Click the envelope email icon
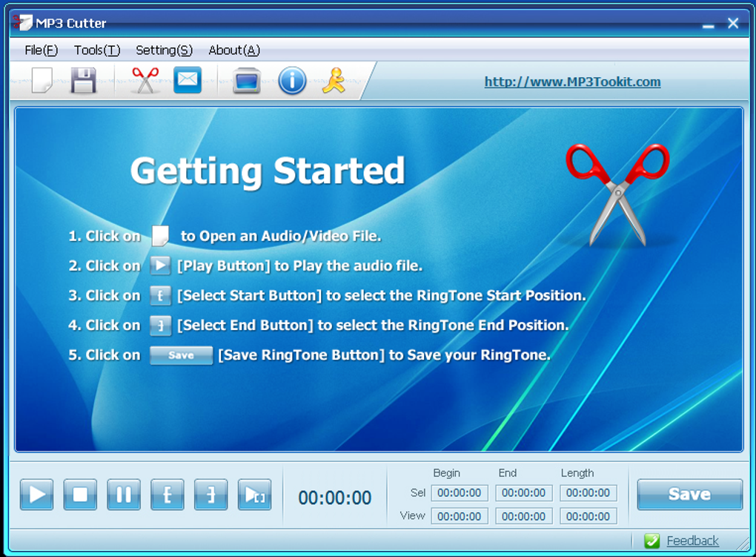This screenshot has height=557, width=756. (188, 80)
